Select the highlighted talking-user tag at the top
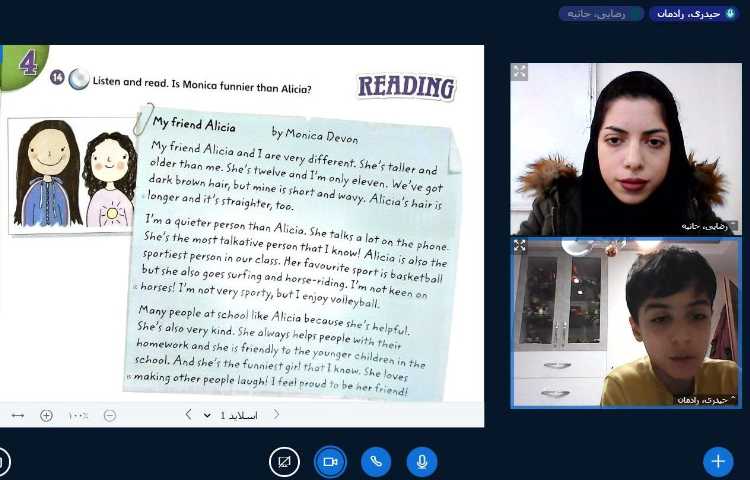This screenshot has width=750, height=480. [x=695, y=13]
